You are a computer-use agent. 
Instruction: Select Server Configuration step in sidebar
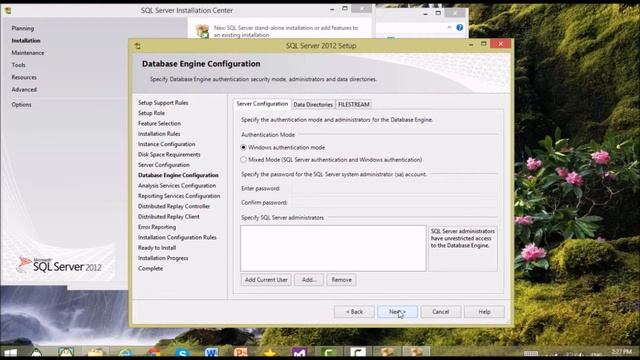coord(164,165)
